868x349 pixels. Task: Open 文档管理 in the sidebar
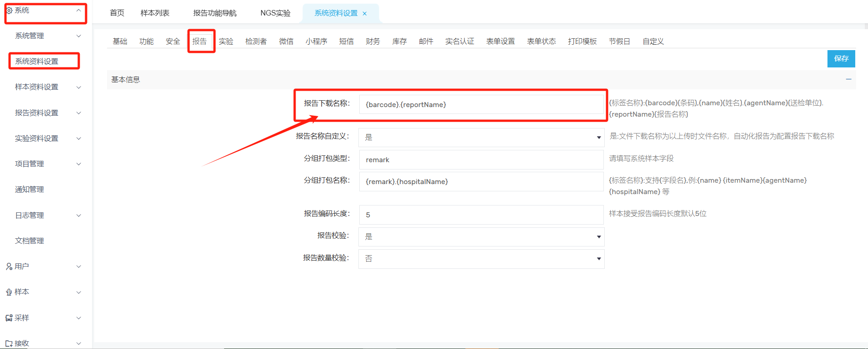pos(30,241)
